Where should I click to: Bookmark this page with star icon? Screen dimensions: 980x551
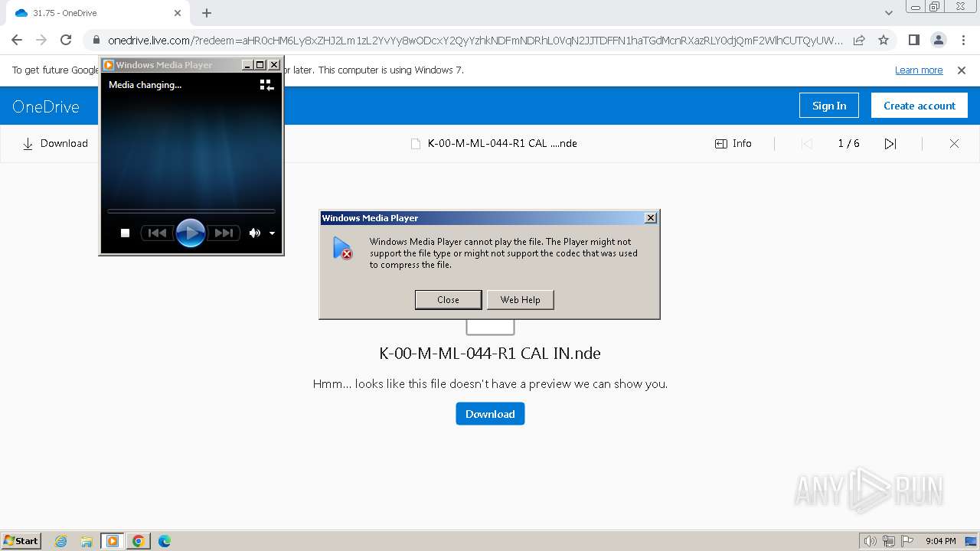884,40
